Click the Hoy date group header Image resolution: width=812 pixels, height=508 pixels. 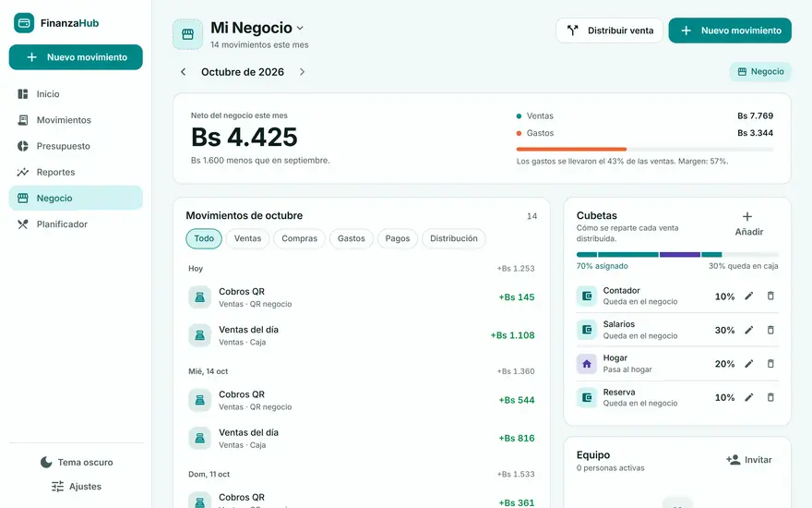coord(196,269)
